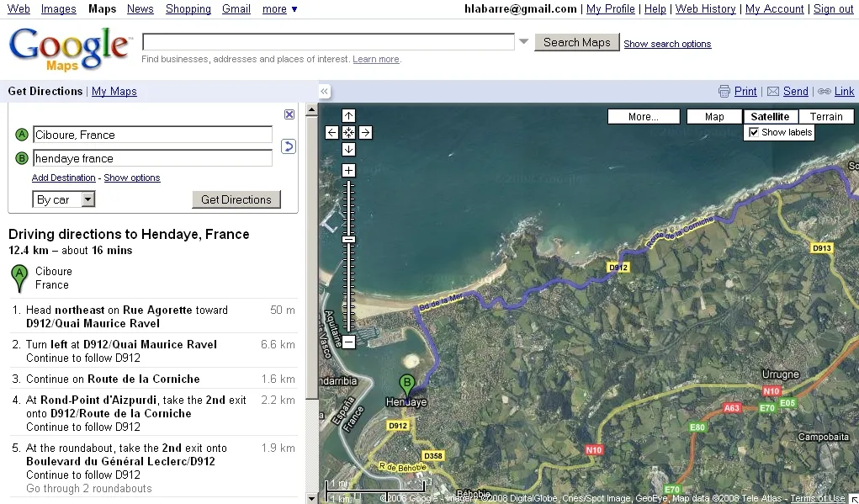Open My Profile link
Image resolution: width=859 pixels, height=504 pixels.
pos(610,8)
